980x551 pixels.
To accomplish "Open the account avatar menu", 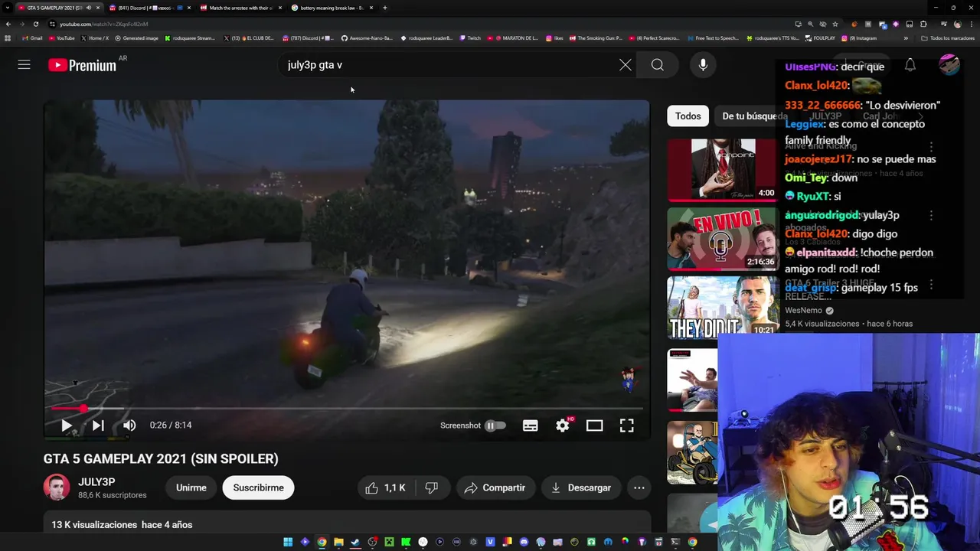I will click(949, 65).
